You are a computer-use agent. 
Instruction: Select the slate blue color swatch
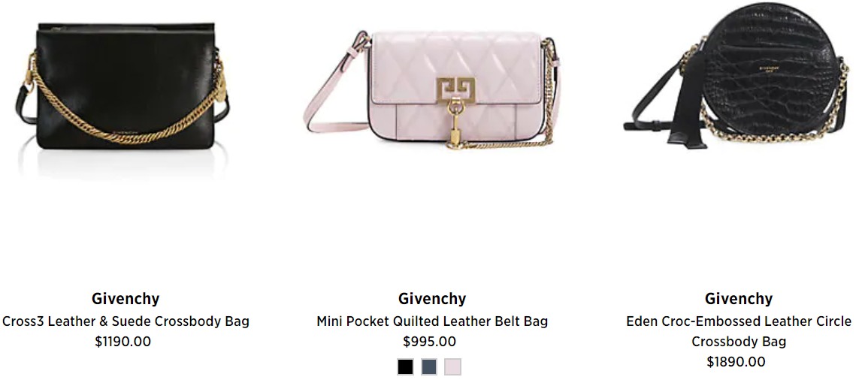coord(429,366)
